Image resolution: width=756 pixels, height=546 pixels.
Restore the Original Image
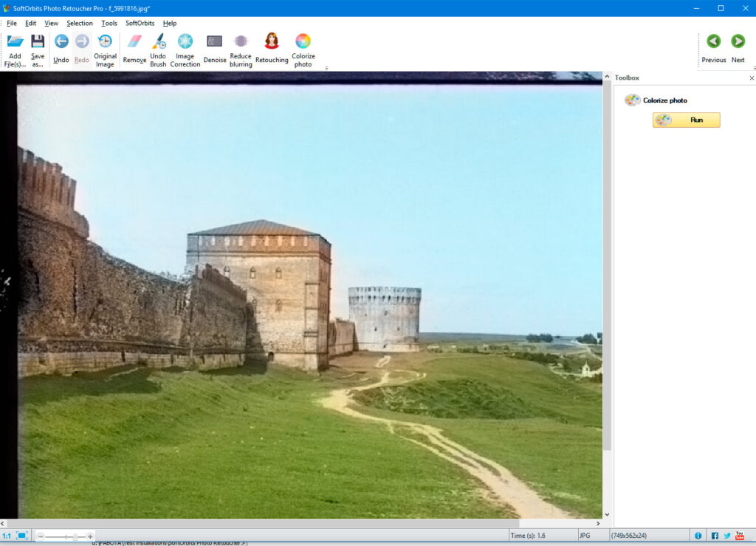pyautogui.click(x=105, y=47)
